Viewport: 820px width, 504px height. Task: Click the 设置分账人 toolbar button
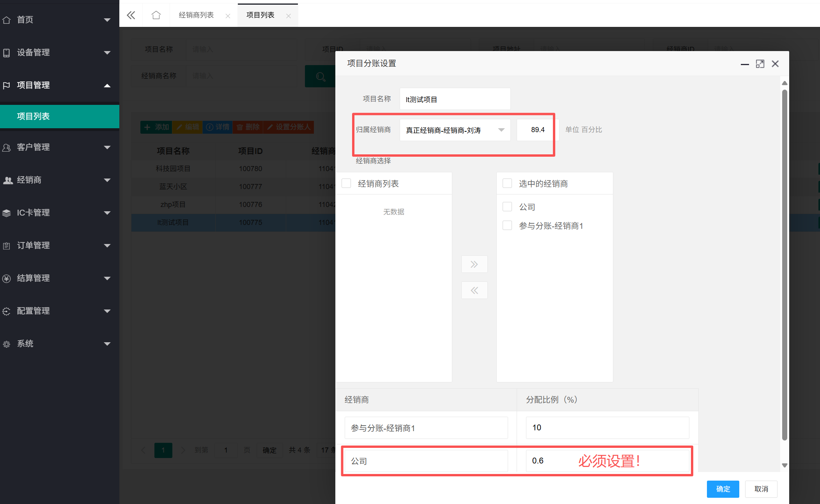289,127
